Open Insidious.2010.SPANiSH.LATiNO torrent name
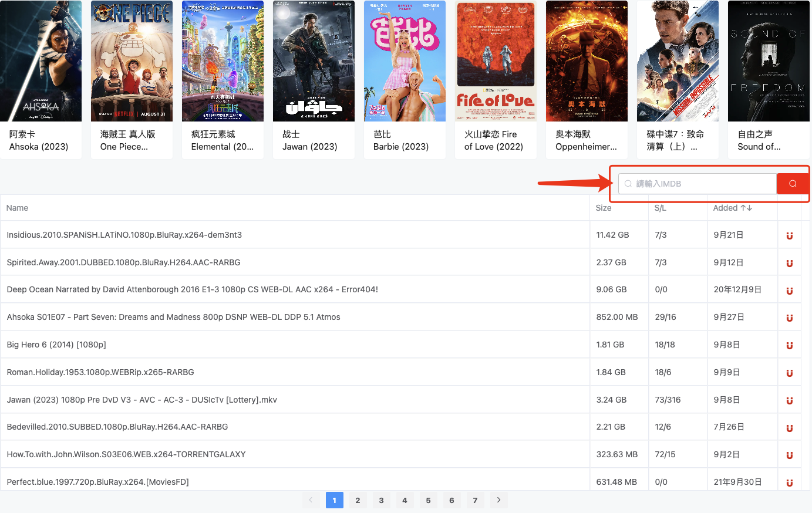This screenshot has height=513, width=812. (124, 235)
